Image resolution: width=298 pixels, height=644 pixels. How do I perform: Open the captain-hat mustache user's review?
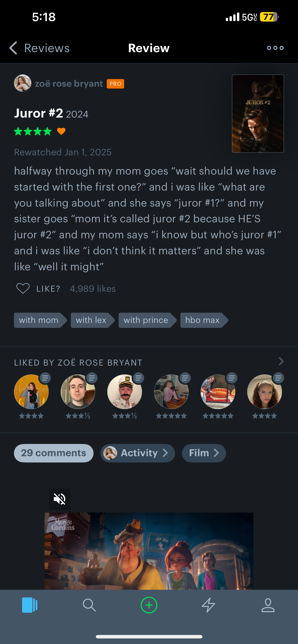pyautogui.click(x=125, y=392)
